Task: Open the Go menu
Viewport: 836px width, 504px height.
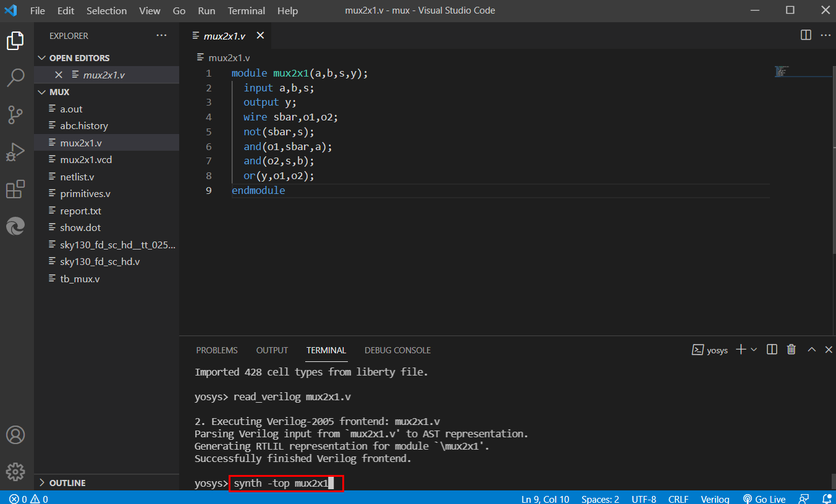Action: coord(179,10)
